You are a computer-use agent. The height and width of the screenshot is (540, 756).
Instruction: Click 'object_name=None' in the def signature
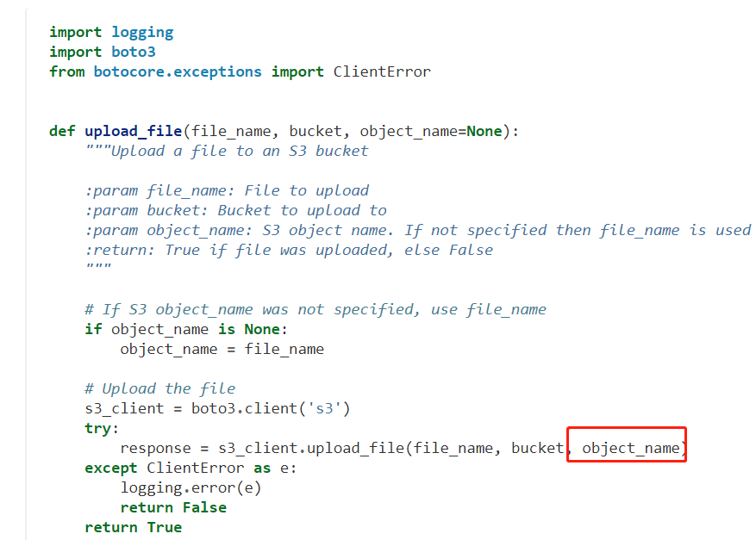tap(431, 132)
